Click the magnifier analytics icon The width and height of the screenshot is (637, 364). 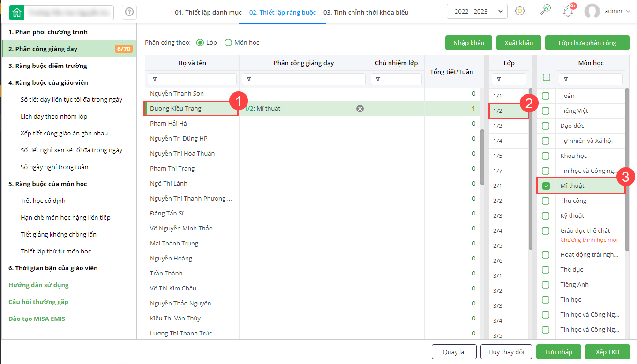pos(545,11)
